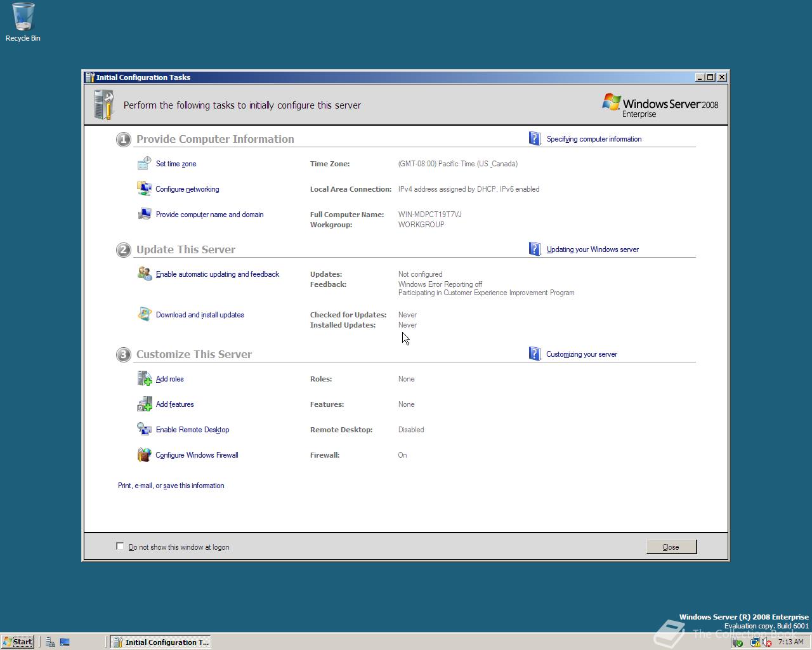This screenshot has height=650, width=812.
Task: Click the automatic updating and feedback icon
Action: 145,274
